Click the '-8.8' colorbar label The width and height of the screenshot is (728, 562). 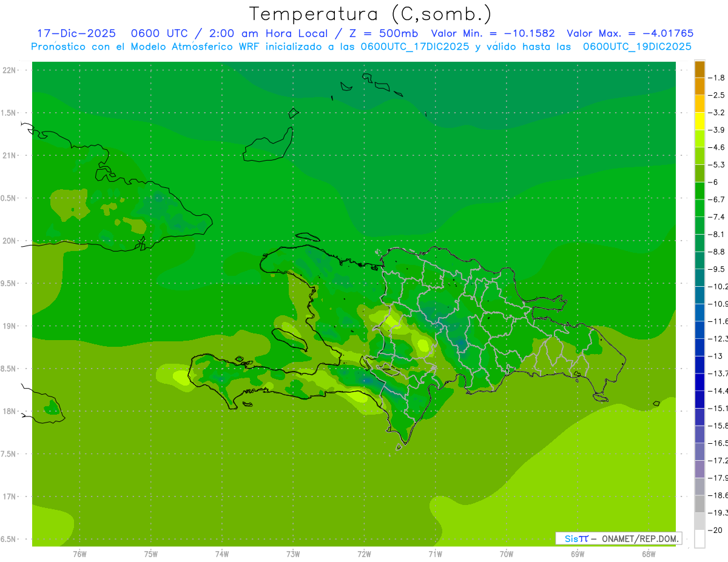tap(717, 252)
